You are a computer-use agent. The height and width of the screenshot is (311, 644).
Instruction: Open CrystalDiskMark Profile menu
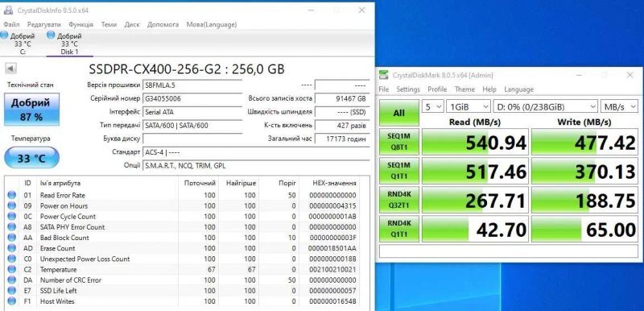point(437,89)
